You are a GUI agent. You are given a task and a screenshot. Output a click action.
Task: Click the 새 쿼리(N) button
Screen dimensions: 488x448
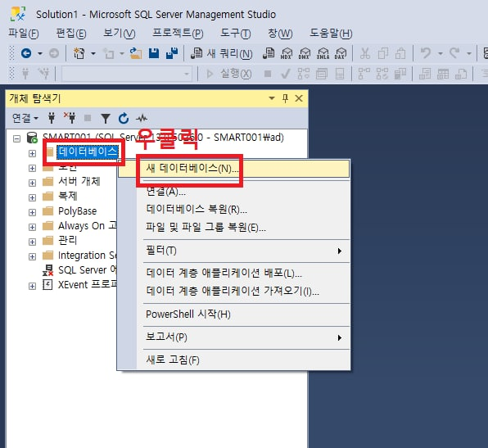tap(221, 53)
